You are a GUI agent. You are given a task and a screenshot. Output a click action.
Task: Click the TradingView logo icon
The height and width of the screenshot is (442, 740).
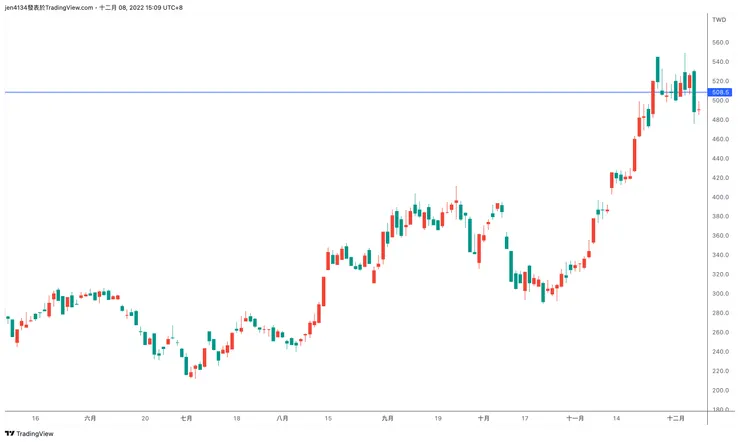pyautogui.click(x=9, y=434)
